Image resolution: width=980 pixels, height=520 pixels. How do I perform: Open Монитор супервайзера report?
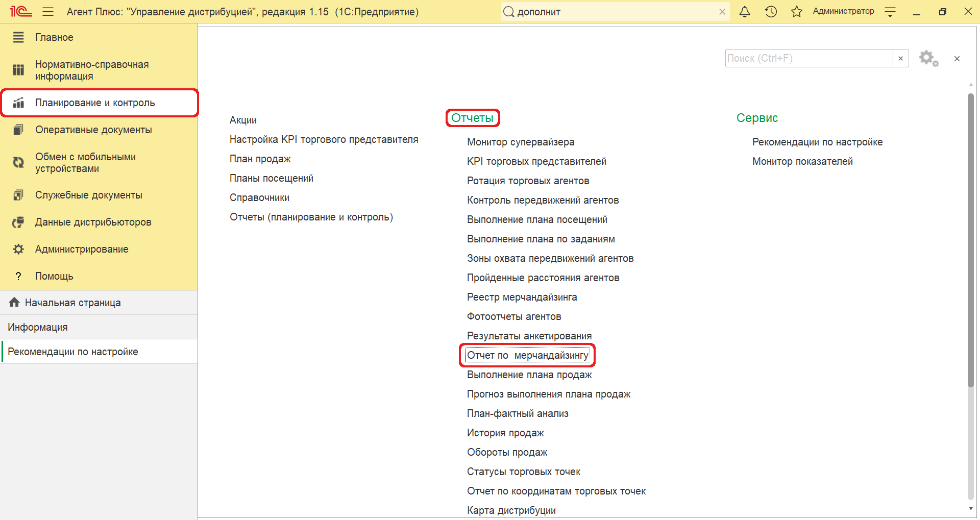click(521, 142)
